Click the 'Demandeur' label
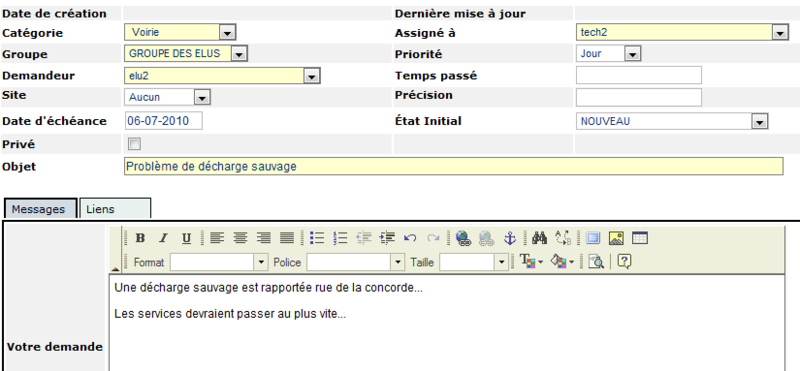 point(39,76)
